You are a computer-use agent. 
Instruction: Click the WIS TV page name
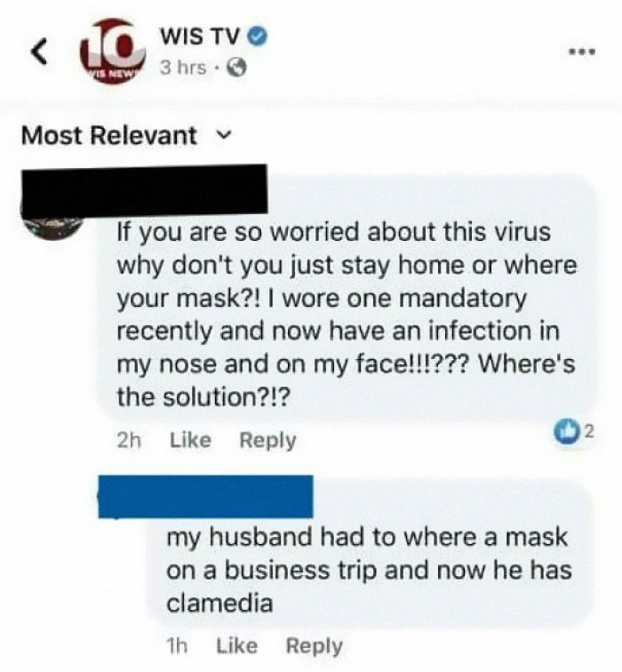[x=199, y=36]
